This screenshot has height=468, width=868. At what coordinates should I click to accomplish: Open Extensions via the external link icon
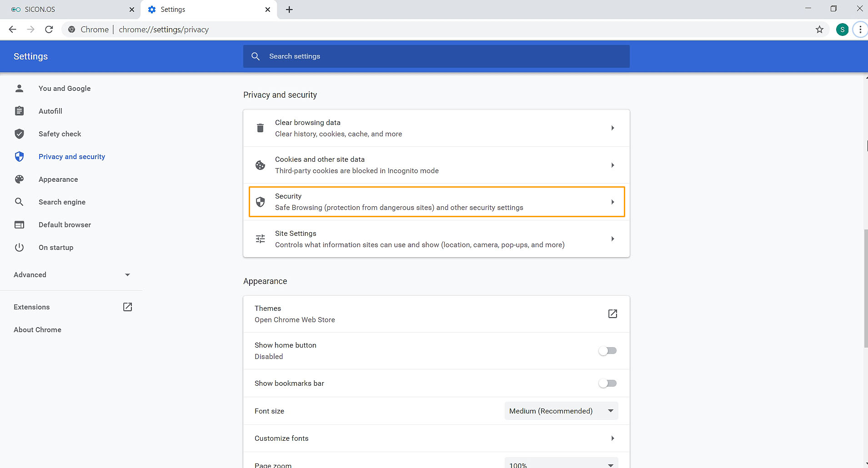pyautogui.click(x=127, y=307)
